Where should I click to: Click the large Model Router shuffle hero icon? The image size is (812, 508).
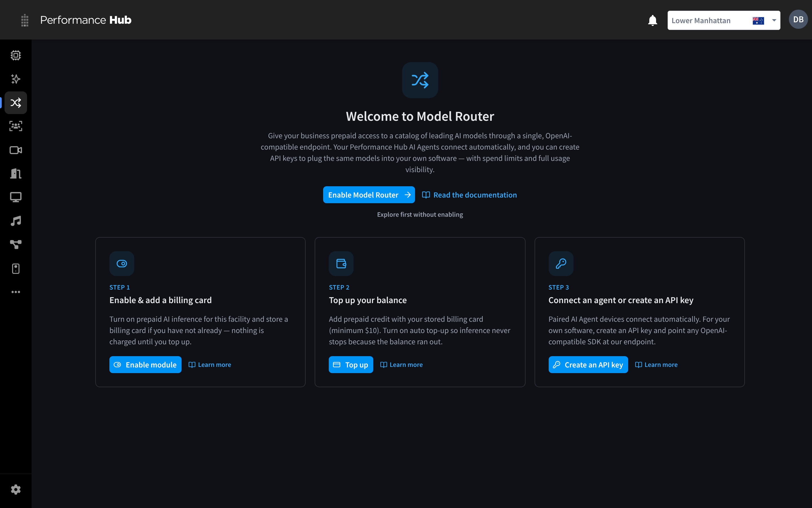tap(420, 80)
